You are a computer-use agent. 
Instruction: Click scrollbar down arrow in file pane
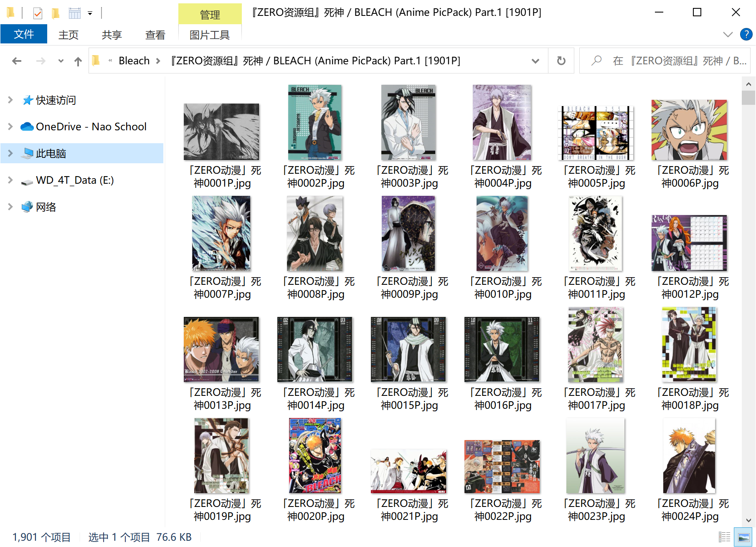click(748, 521)
